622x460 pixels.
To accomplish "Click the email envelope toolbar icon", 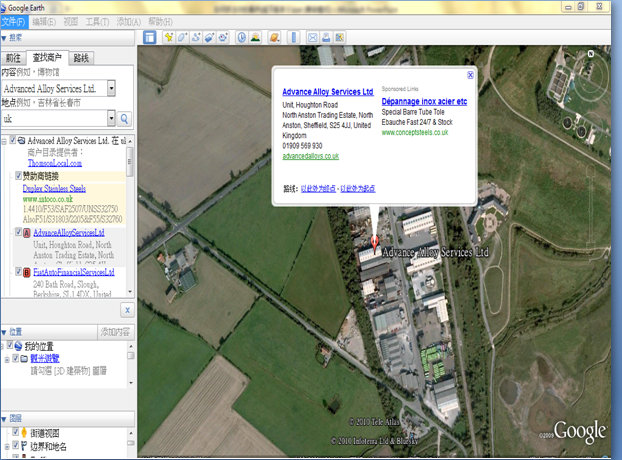I will 313,37.
